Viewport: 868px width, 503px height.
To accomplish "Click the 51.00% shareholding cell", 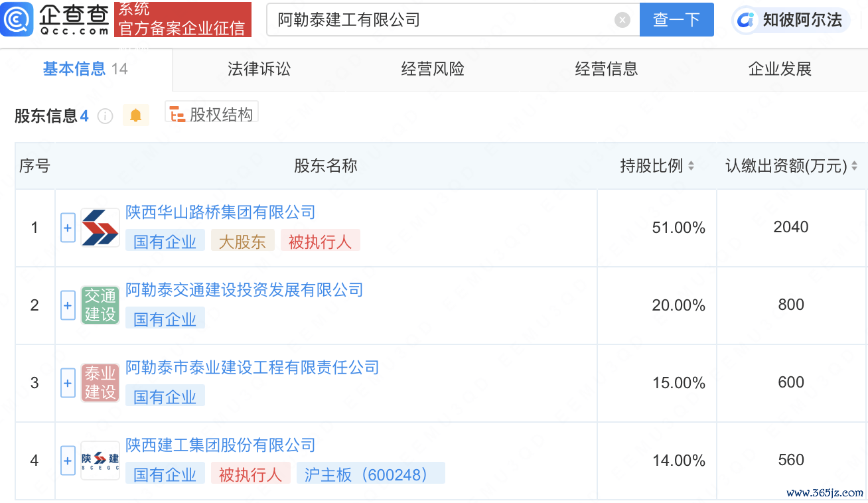I will [x=657, y=228].
